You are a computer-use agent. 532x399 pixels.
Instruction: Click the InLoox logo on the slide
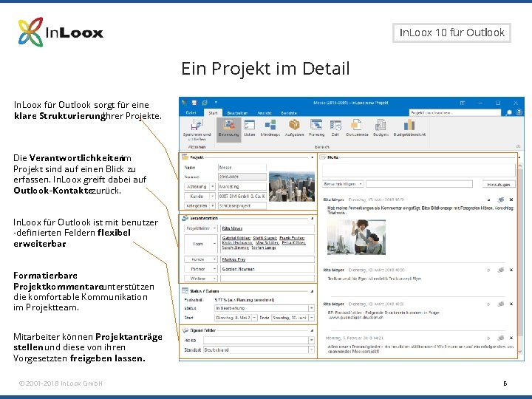pos(61,33)
